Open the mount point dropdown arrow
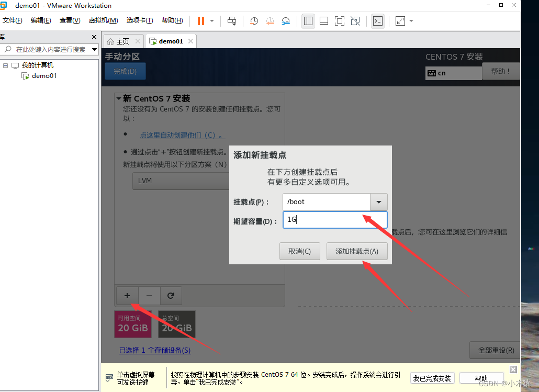This screenshot has height=392, width=539. (379, 202)
